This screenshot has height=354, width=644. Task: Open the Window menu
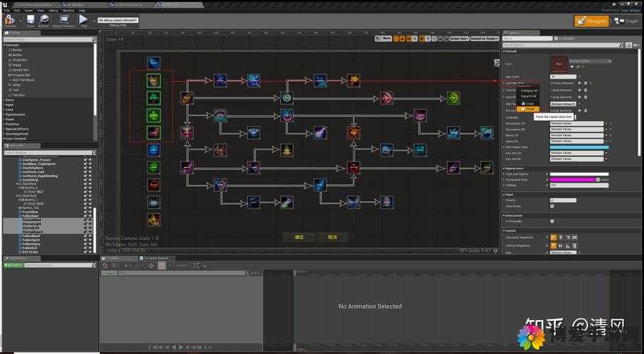pyautogui.click(x=69, y=11)
